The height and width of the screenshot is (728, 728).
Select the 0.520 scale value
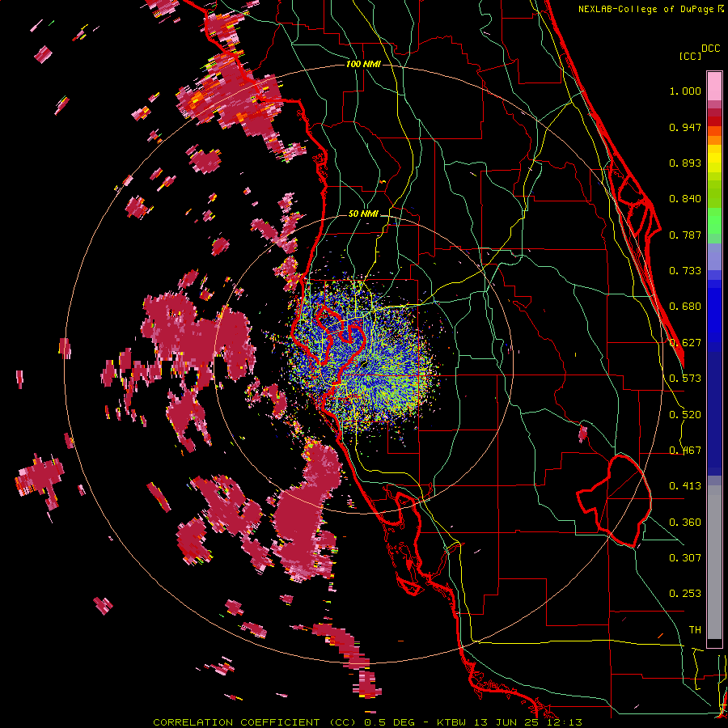pos(685,415)
